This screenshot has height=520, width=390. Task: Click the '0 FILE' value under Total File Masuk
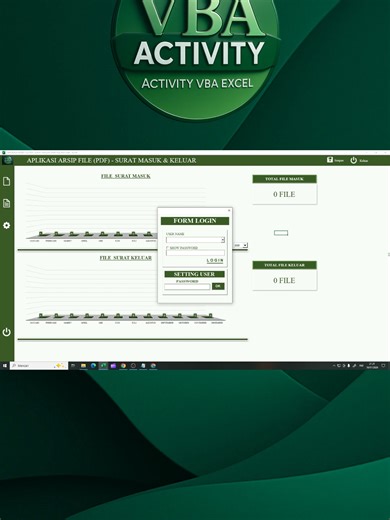tap(284, 194)
